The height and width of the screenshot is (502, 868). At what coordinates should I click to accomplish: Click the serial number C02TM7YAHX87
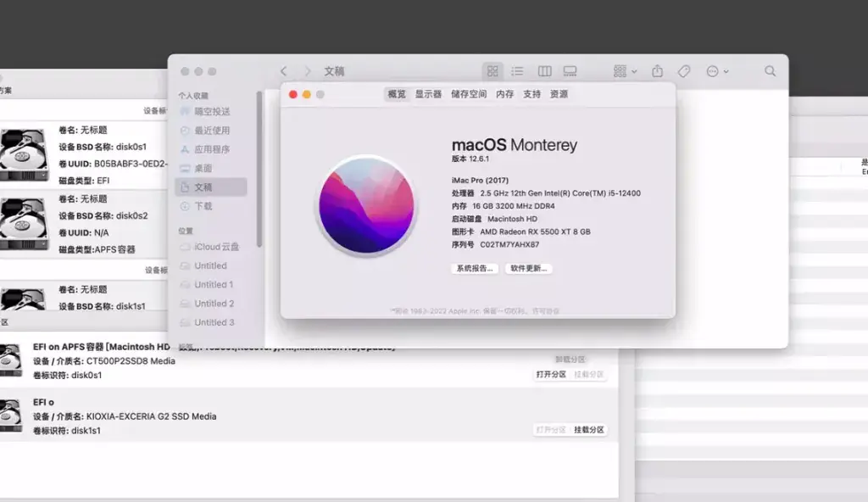pyautogui.click(x=509, y=244)
